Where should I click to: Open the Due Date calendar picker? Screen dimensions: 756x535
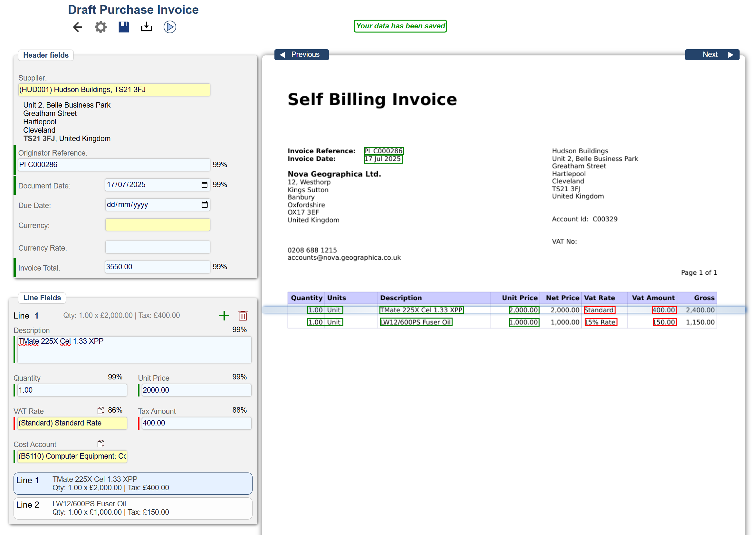tap(205, 205)
